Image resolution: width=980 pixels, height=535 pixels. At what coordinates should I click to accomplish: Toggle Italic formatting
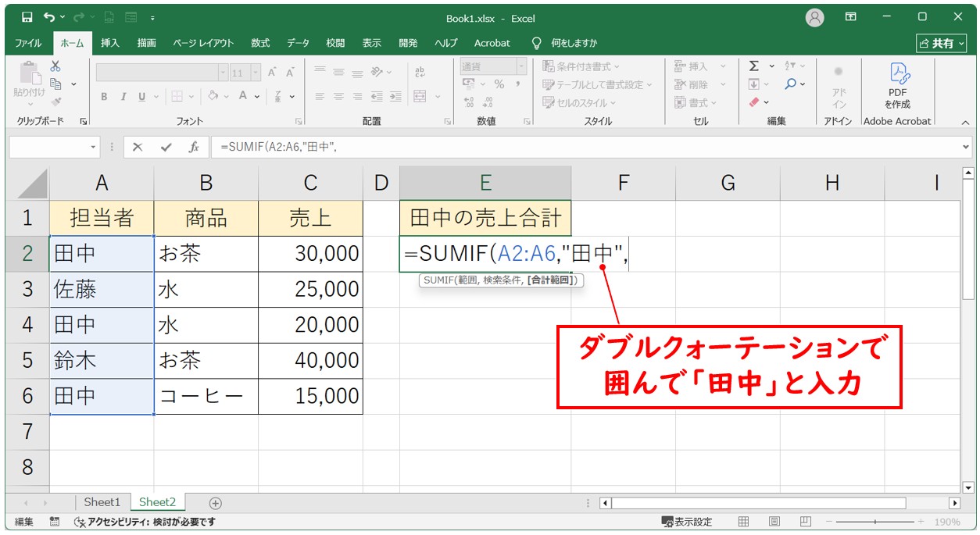(123, 97)
